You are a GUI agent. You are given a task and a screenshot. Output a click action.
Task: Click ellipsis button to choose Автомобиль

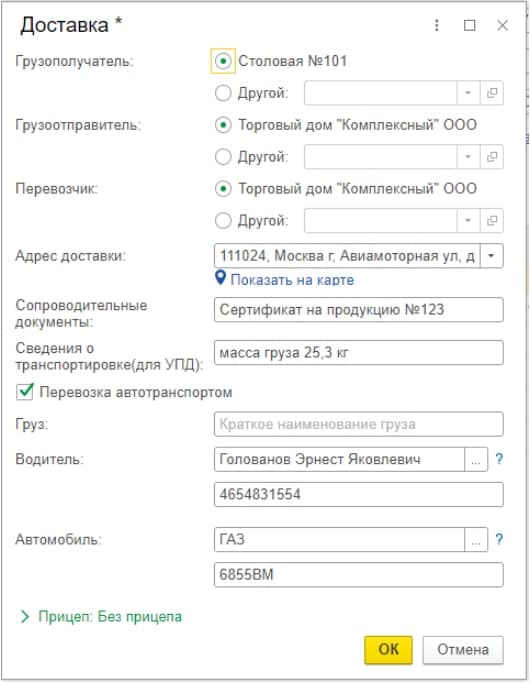click(476, 540)
